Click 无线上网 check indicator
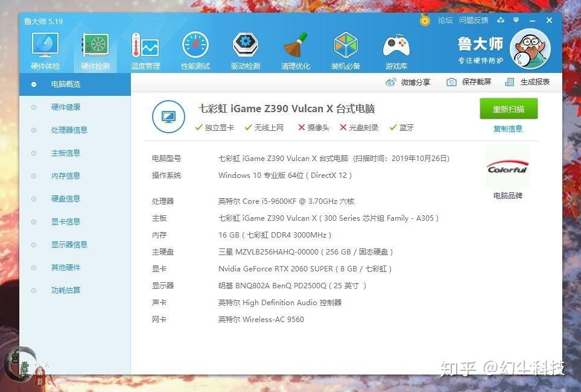 click(264, 128)
